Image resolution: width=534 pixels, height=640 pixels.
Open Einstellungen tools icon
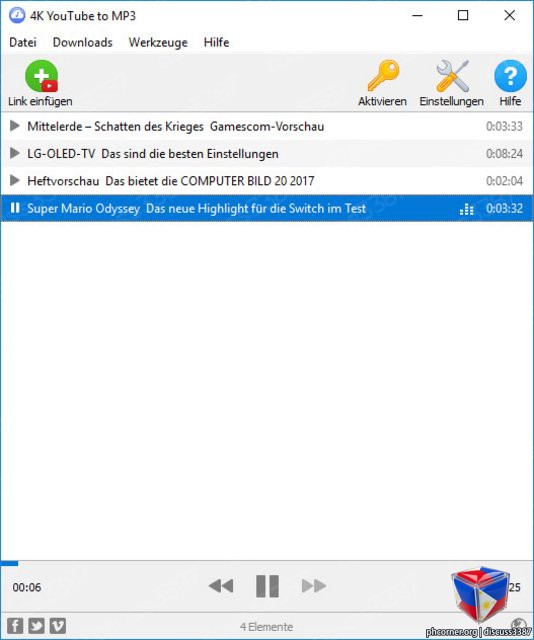[x=452, y=76]
